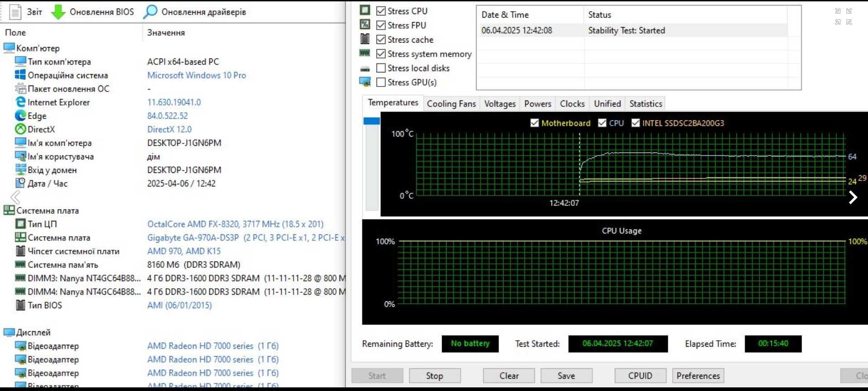The image size is (868, 391).
Task: Enable the Stress local disks checkbox
Action: [x=381, y=68]
